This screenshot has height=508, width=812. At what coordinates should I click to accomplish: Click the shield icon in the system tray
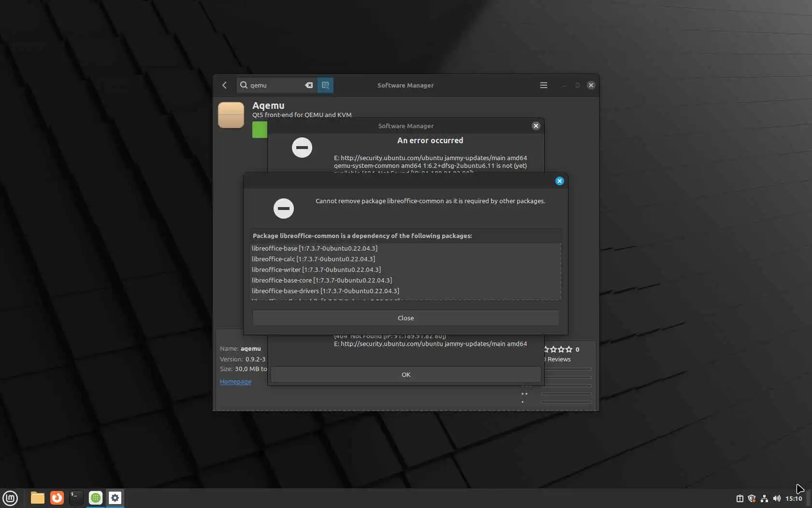tap(752, 498)
